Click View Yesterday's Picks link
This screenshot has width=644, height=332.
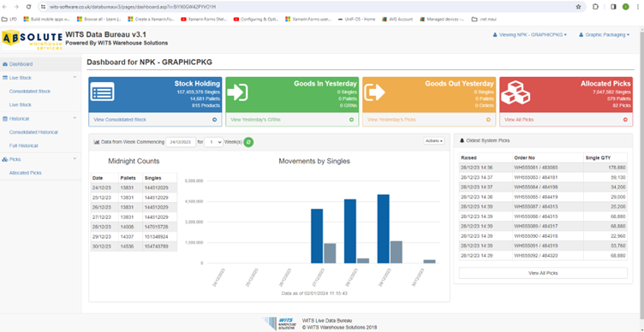[x=391, y=120]
